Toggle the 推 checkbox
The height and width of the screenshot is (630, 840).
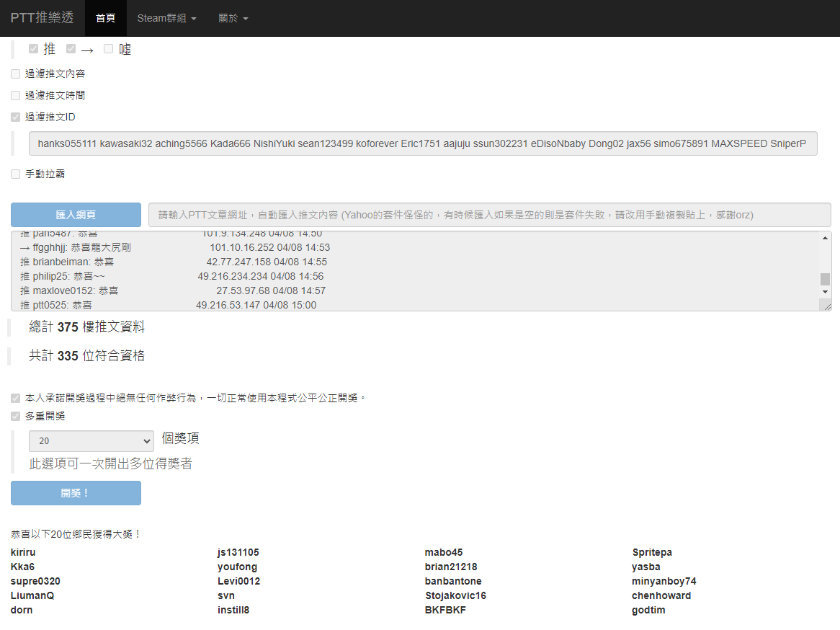pos(33,49)
